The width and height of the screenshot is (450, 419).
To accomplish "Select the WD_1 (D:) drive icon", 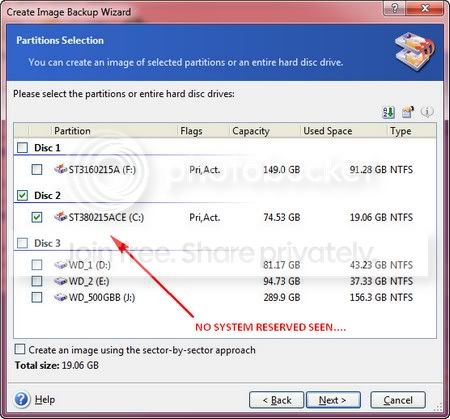I will point(61,265).
